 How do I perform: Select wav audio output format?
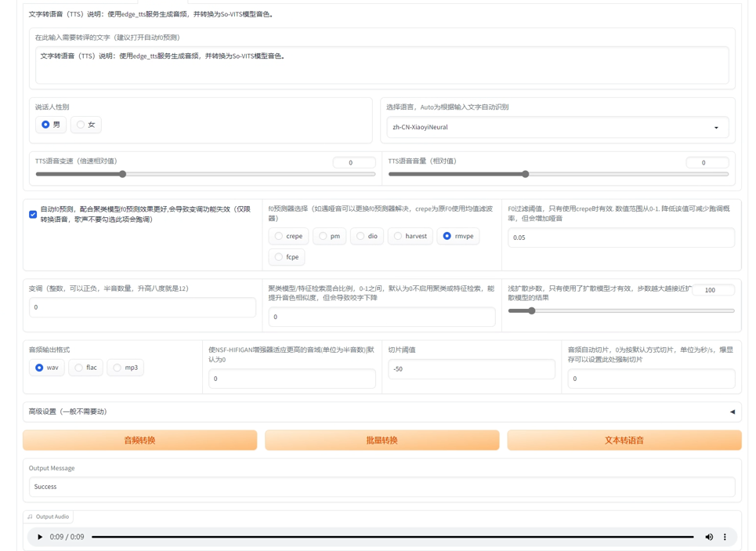(47, 368)
